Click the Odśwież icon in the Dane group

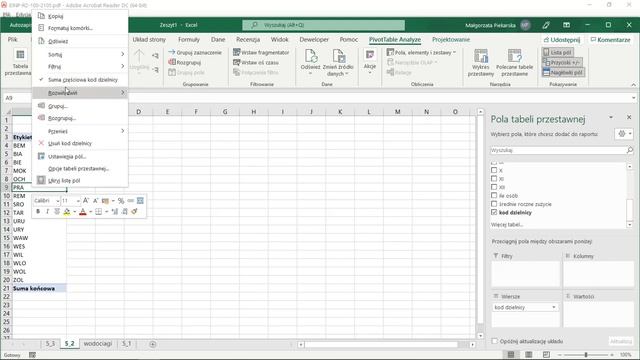pyautogui.click(x=311, y=56)
